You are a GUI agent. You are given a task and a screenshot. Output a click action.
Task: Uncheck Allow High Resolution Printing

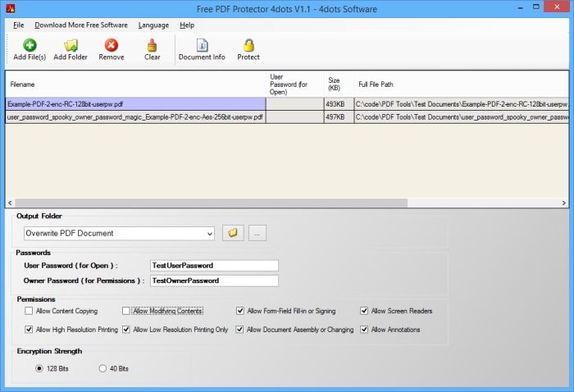[x=29, y=330]
